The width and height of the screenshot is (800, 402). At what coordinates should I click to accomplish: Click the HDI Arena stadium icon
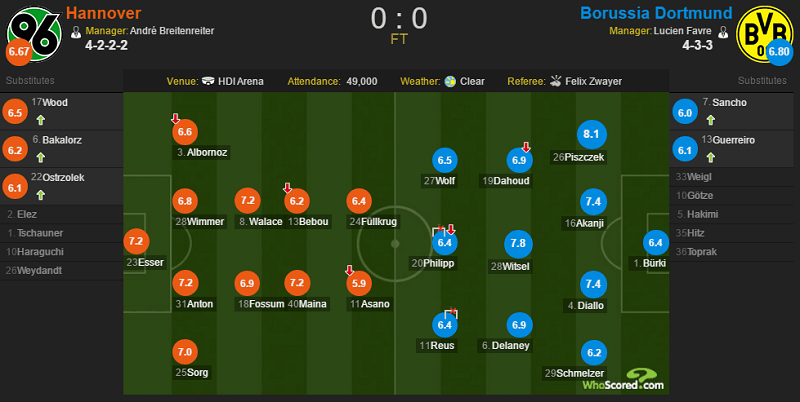point(208,81)
